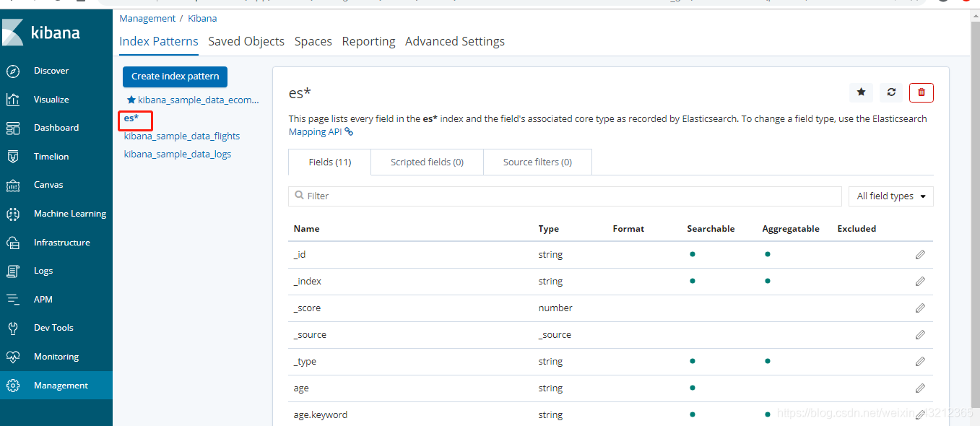980x426 pixels.
Task: Open kibana_sample_data_logs index pattern
Action: click(178, 155)
